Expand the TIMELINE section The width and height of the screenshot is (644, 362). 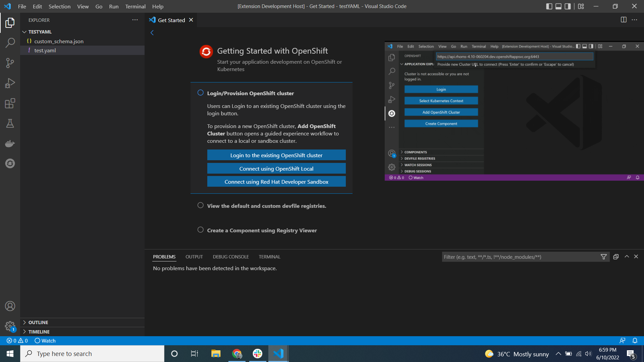[39, 332]
